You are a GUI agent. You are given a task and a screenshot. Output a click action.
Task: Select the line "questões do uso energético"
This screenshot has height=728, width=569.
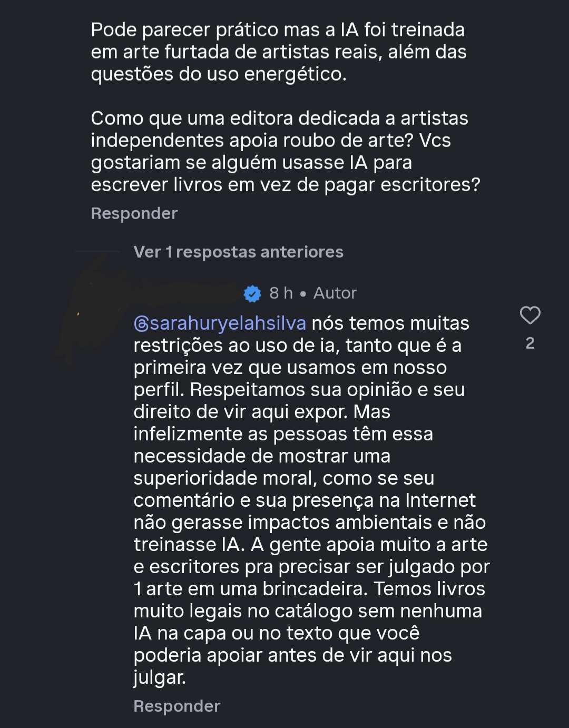point(219,74)
